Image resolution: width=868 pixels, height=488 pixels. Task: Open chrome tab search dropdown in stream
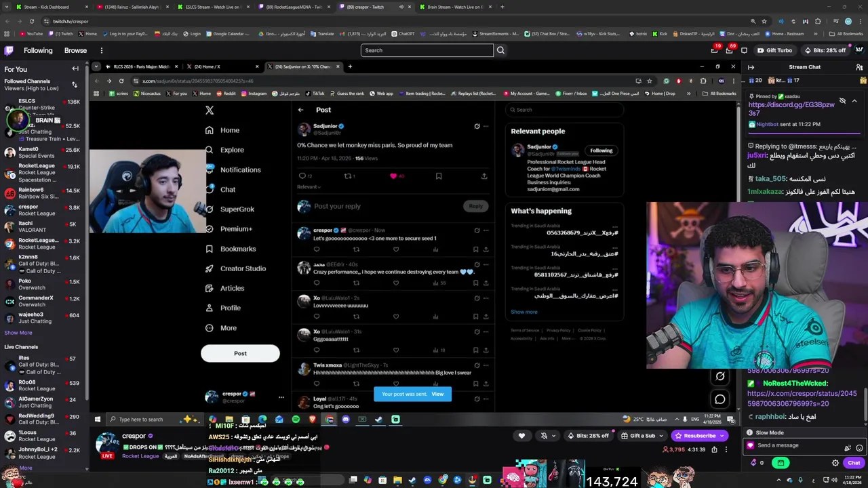coord(96,66)
